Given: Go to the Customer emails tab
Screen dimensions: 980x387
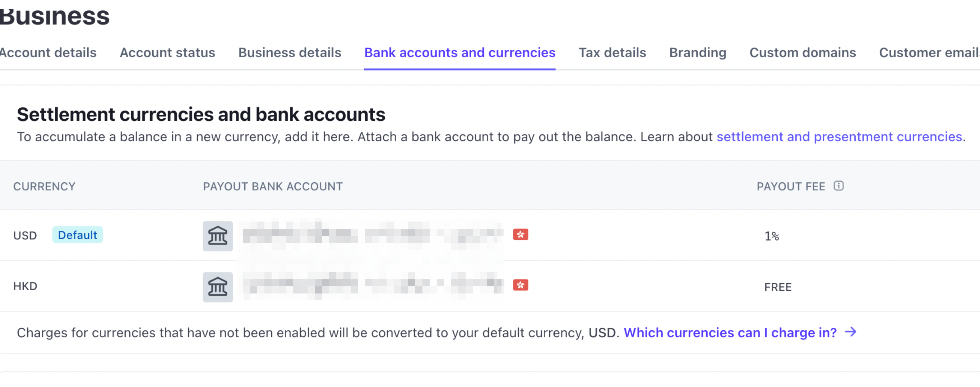Looking at the screenshot, I should point(929,53).
